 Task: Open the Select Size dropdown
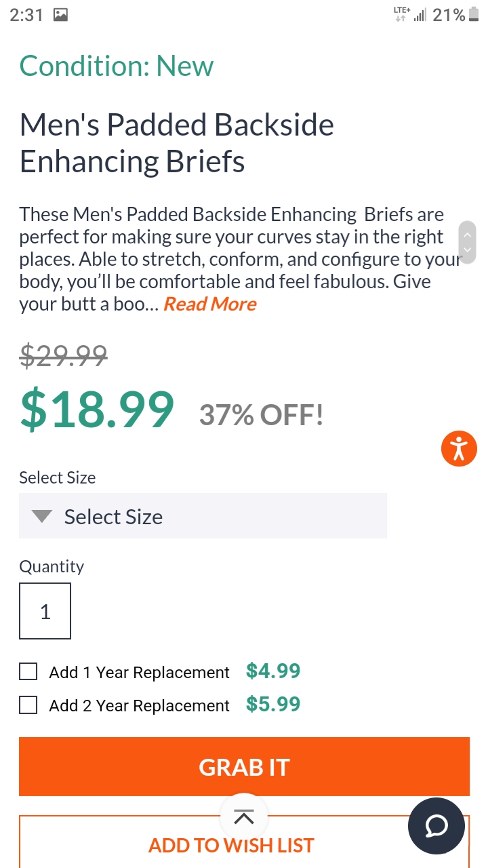[203, 517]
